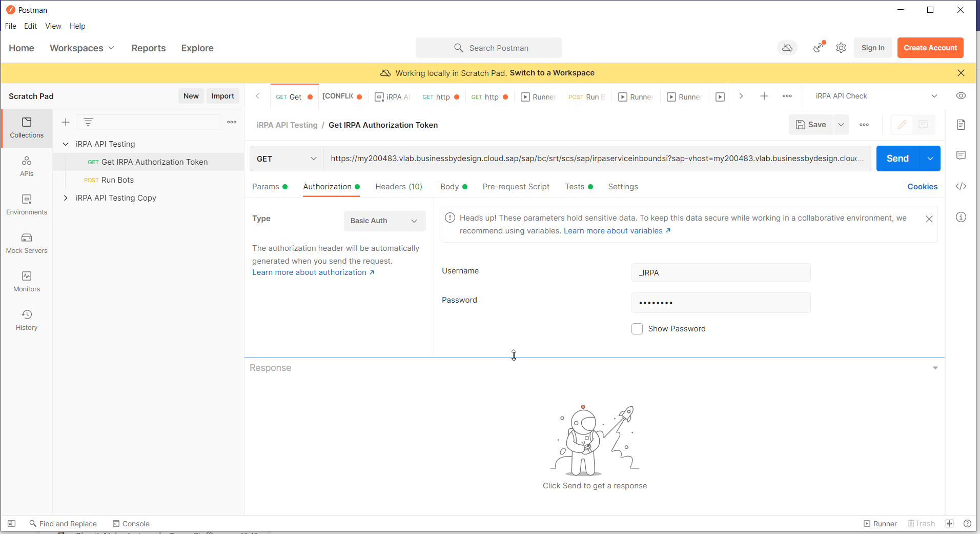The width and height of the screenshot is (980, 534).
Task: Open the Console in status bar
Action: click(x=131, y=524)
